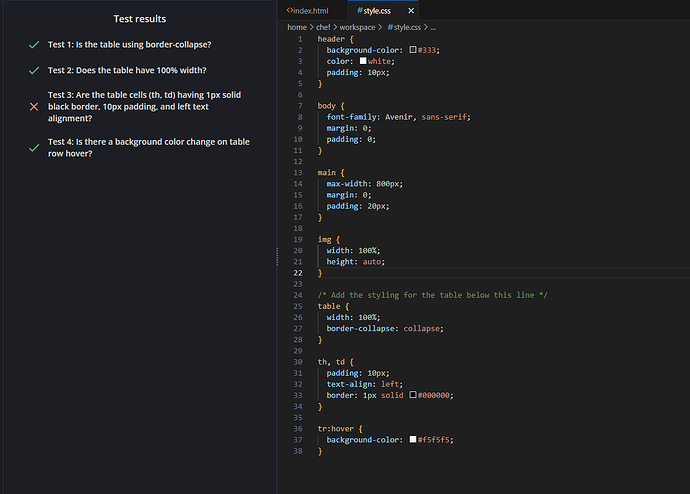This screenshot has height=494, width=690.
Task: Open the chef breadcrumb segment
Action: point(323,27)
